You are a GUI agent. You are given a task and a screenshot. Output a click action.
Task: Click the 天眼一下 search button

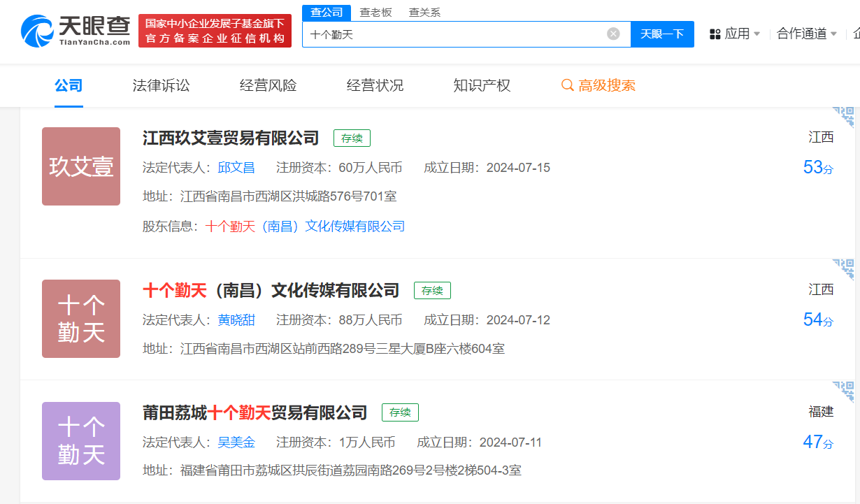point(661,34)
